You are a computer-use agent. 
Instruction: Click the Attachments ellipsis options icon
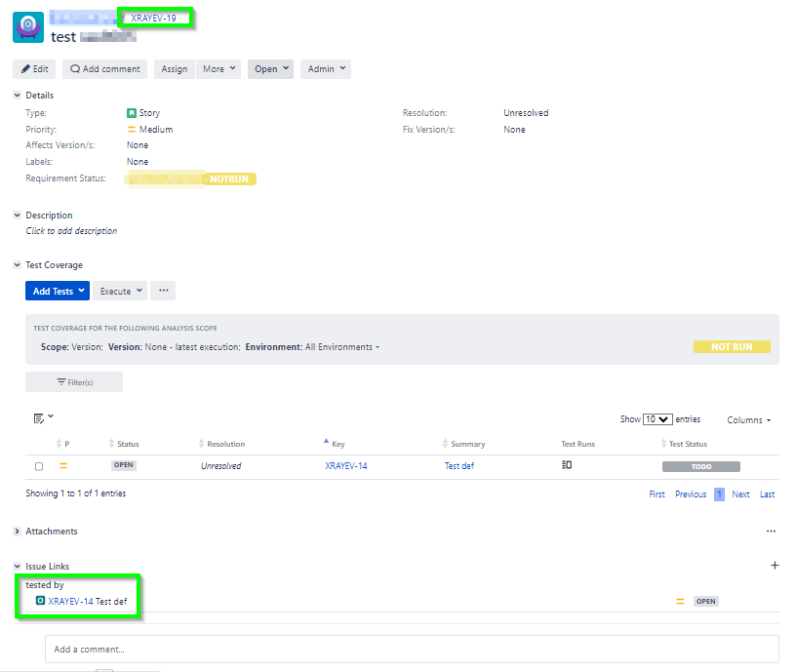(771, 532)
